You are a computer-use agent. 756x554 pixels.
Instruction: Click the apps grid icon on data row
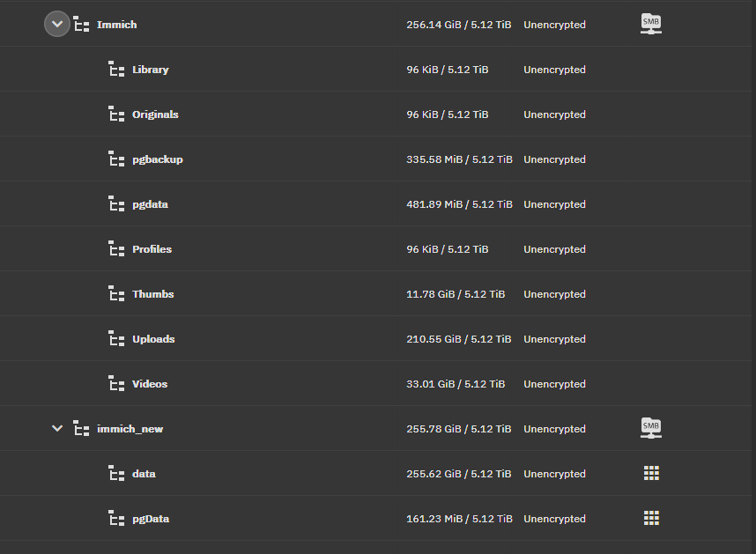[x=651, y=474]
